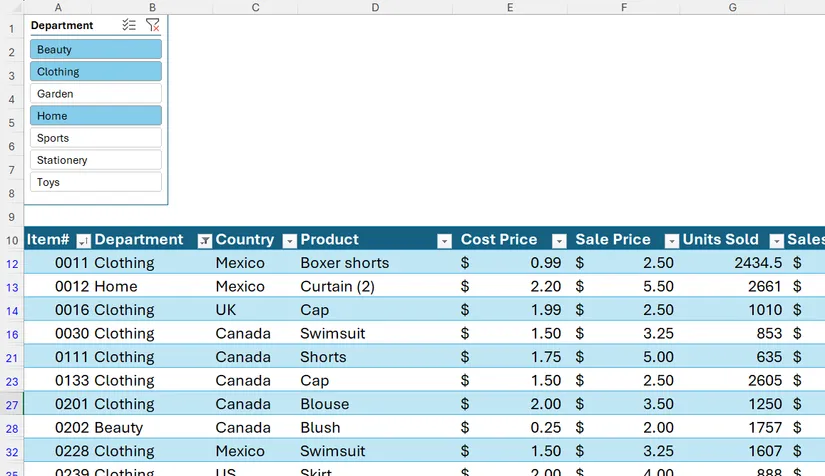Click the Product header label
The height and width of the screenshot is (476, 825).
point(329,239)
